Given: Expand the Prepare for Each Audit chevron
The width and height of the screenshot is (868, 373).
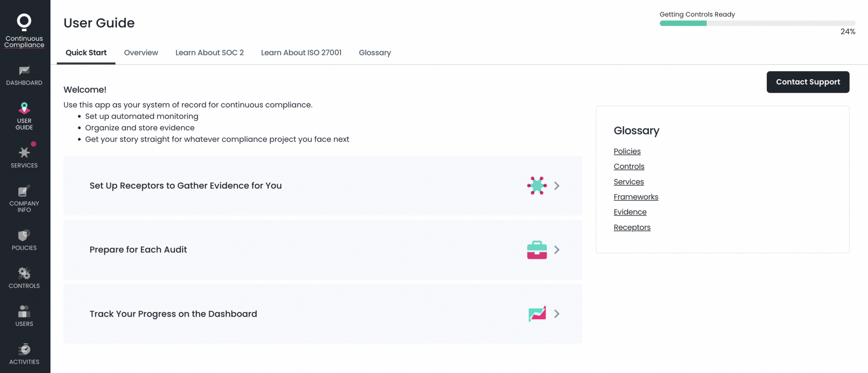Looking at the screenshot, I should 556,250.
